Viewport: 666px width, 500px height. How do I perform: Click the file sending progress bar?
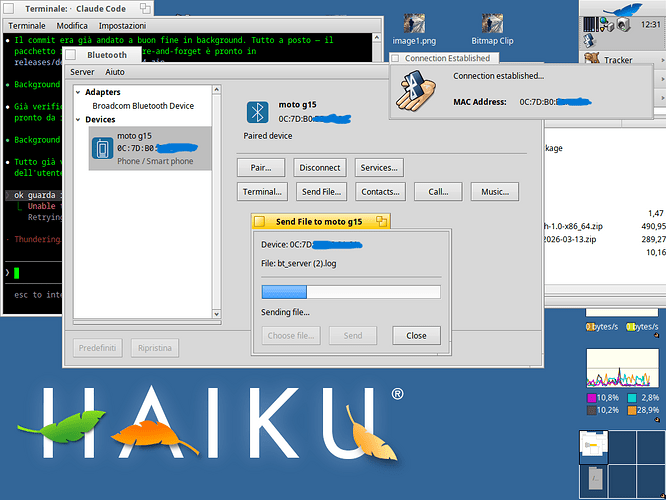pos(350,292)
